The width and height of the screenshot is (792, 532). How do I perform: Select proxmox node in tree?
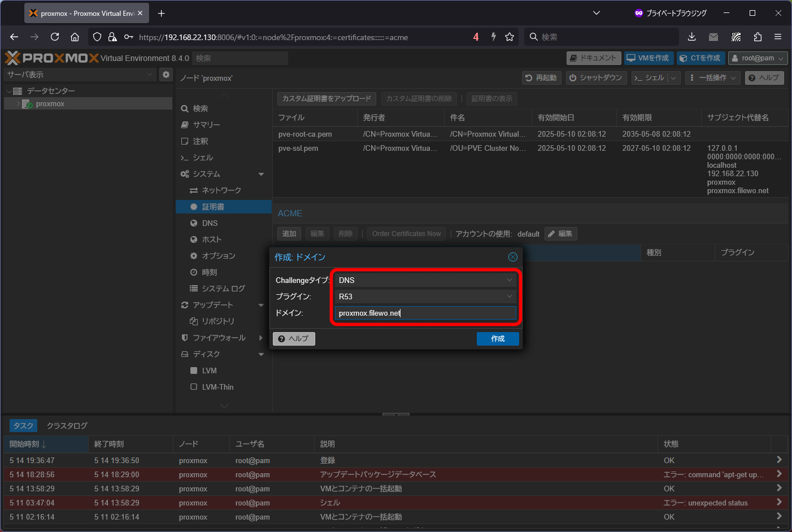(x=88, y=104)
